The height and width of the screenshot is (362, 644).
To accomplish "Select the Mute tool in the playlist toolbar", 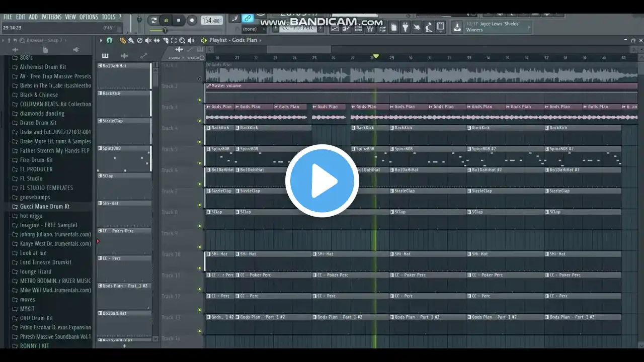I will pyautogui.click(x=148, y=40).
